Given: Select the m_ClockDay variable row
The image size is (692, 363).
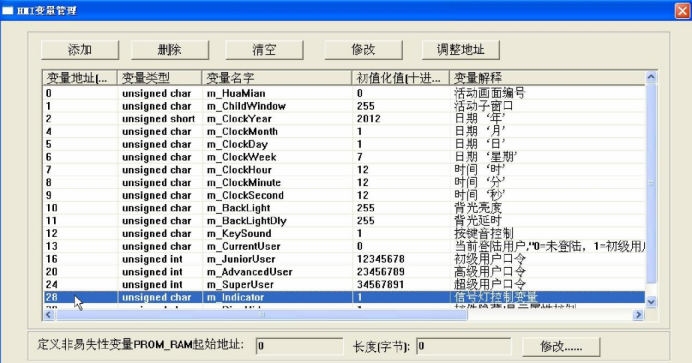Looking at the screenshot, I should 344,145.
